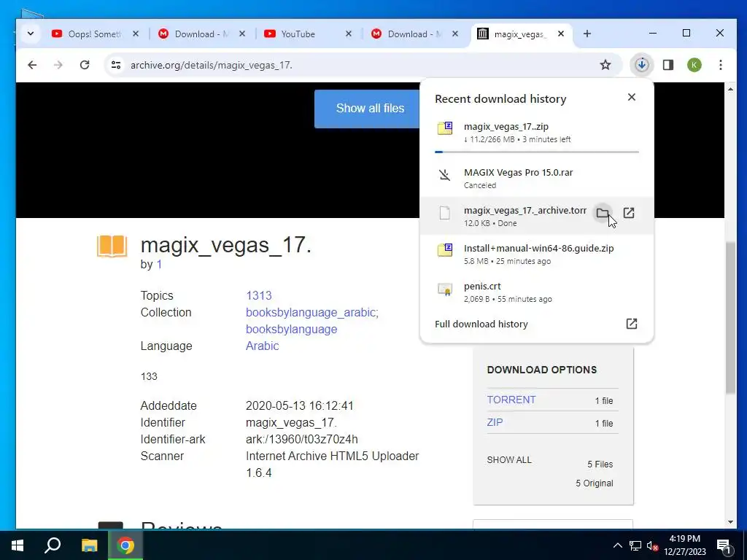Close the second MEGA Download tab
Screen dimensions: 747x560
(455, 34)
